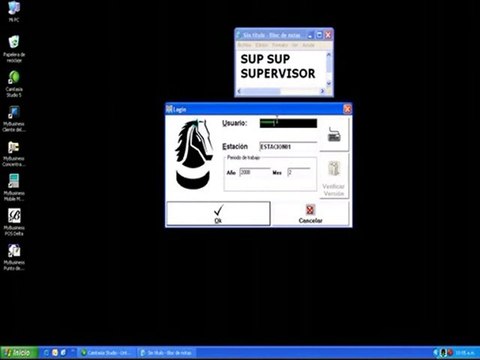Open the Formato menu in Bloc de notas

click(x=280, y=45)
